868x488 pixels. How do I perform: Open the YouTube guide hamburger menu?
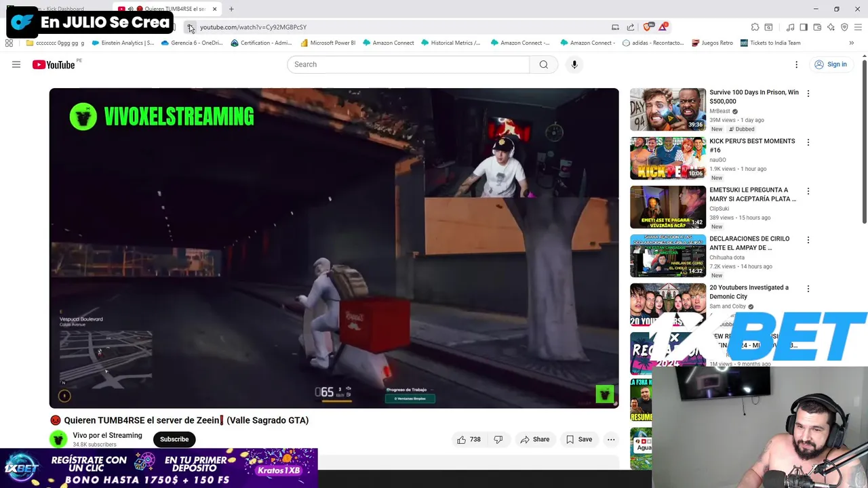coord(16,64)
